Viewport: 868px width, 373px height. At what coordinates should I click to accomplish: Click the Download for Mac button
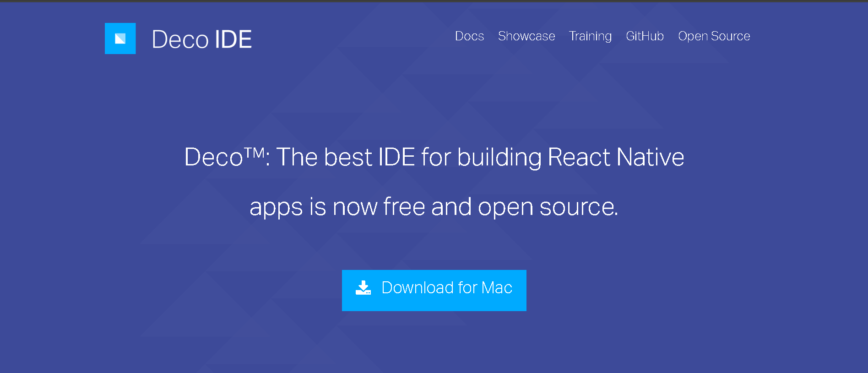click(434, 291)
